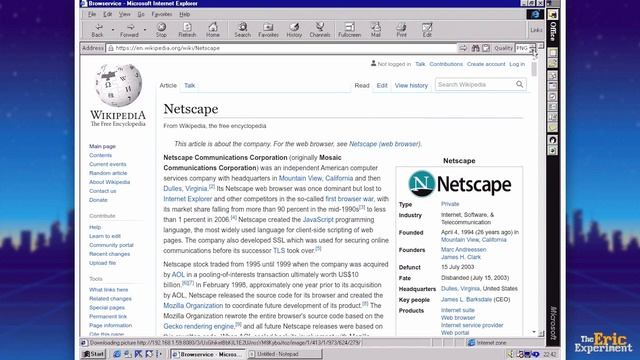Click the page's vertical scrollbar thumb
Image resolution: width=640 pixels, height=360 pixels.
pyautogui.click(x=534, y=69)
